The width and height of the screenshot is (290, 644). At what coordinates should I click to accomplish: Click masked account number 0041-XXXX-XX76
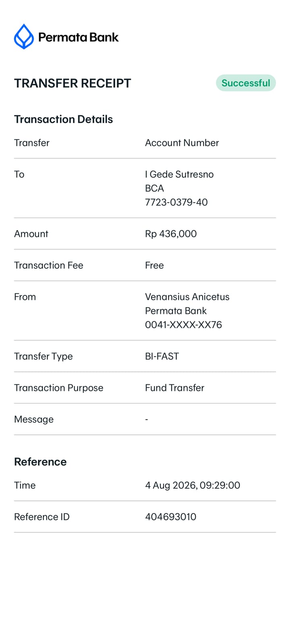[183, 324]
